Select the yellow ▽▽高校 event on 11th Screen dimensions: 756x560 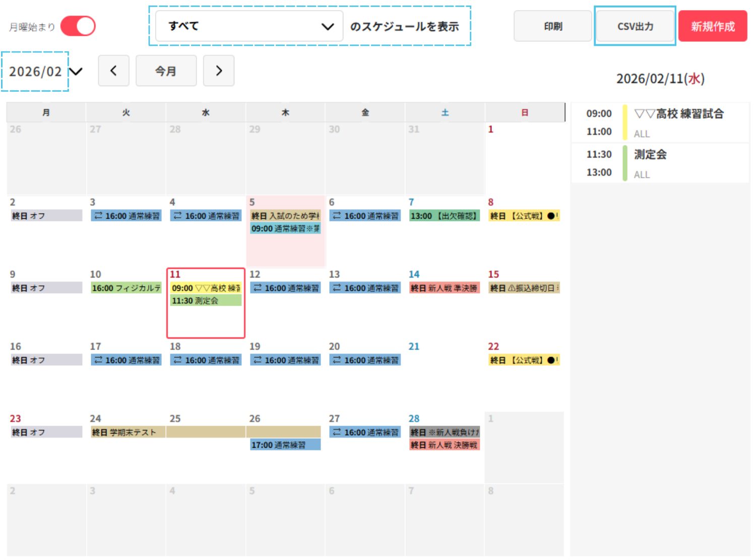206,288
